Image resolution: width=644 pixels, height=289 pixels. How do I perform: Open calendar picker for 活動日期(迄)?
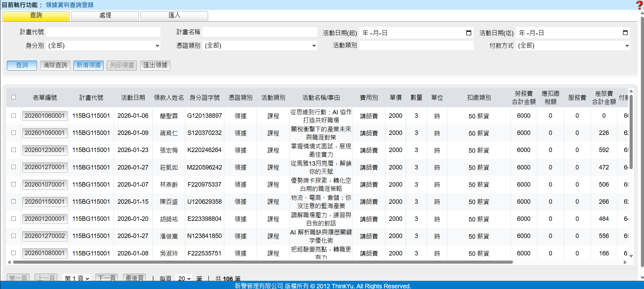[625, 33]
